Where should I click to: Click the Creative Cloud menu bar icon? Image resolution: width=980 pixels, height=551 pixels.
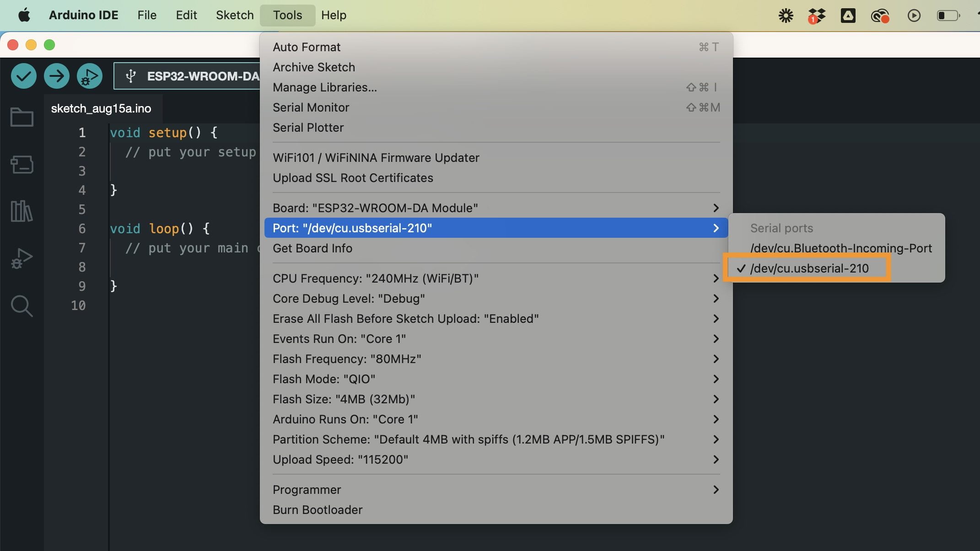(879, 16)
